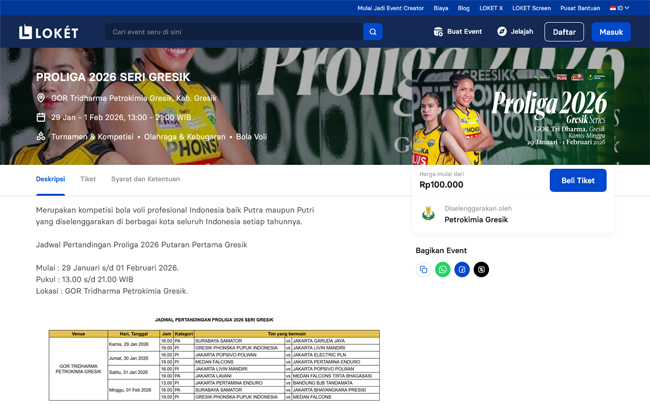The height and width of the screenshot is (404, 650).
Task: Switch to the Tiket tab
Action: pyautogui.click(x=88, y=179)
